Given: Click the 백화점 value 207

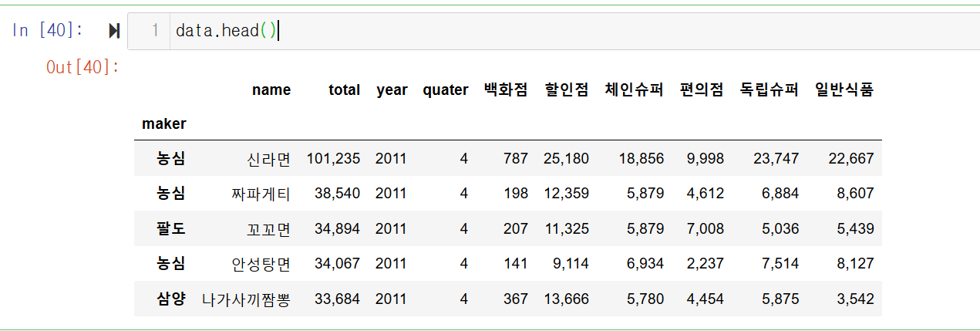Looking at the screenshot, I should (x=516, y=228).
